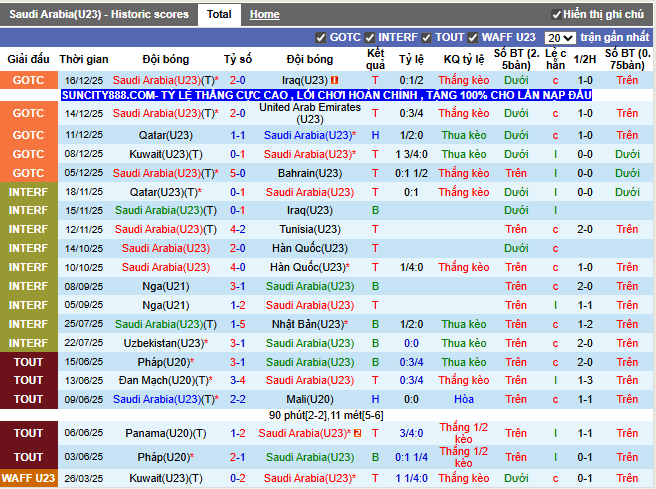Open the Panama(U20)(T) team link
The height and width of the screenshot is (489, 656).
tap(166, 433)
